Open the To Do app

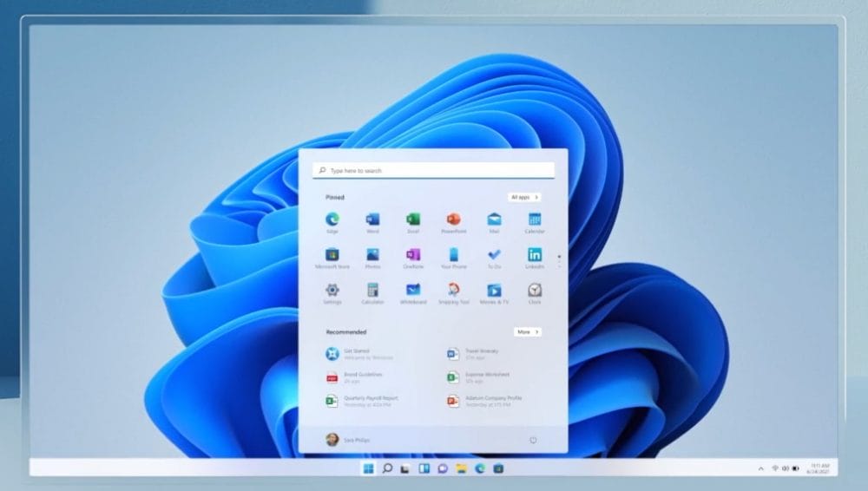coord(494,258)
